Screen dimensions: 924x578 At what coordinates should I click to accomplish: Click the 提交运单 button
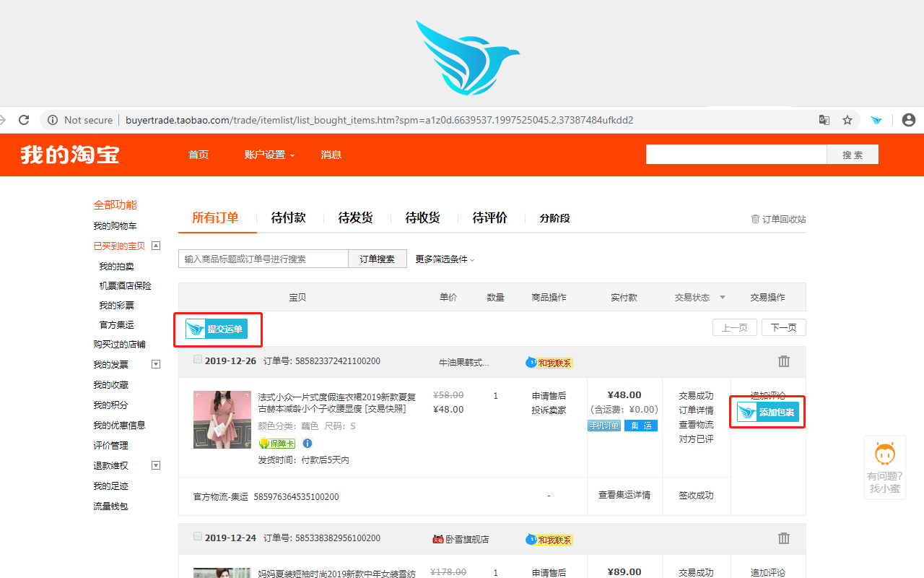[217, 329]
